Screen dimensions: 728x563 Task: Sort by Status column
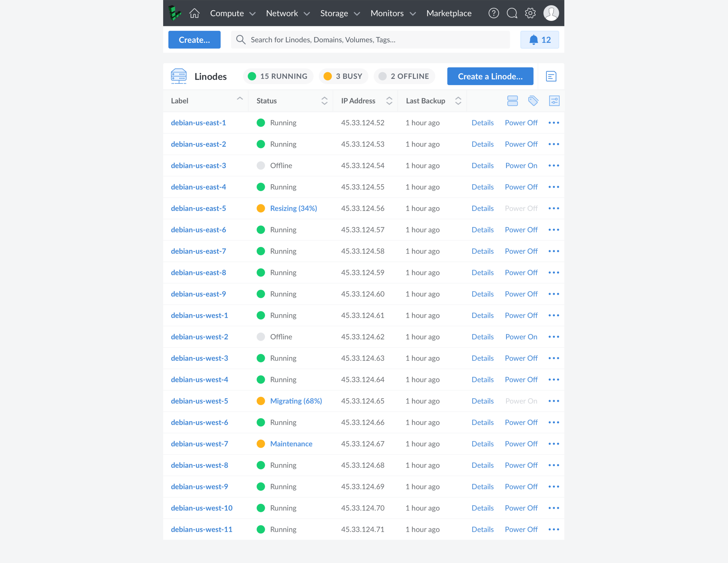(291, 101)
